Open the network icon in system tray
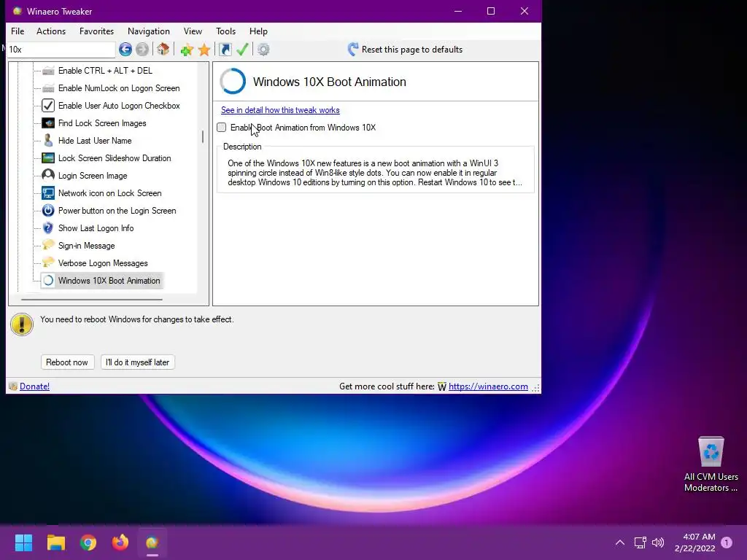This screenshot has height=560, width=747. (640, 542)
